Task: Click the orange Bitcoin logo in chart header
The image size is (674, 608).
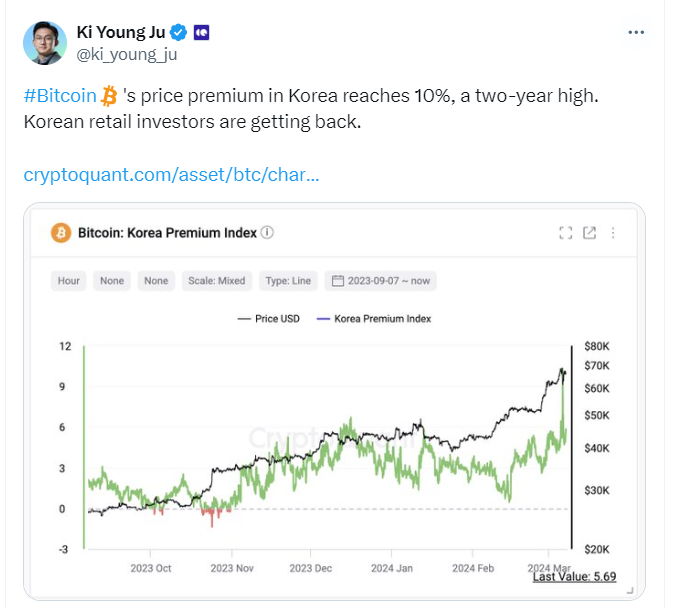Action: coord(61,233)
